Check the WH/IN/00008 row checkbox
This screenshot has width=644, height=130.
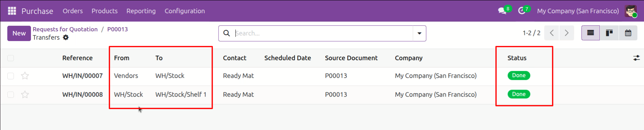[x=11, y=95]
